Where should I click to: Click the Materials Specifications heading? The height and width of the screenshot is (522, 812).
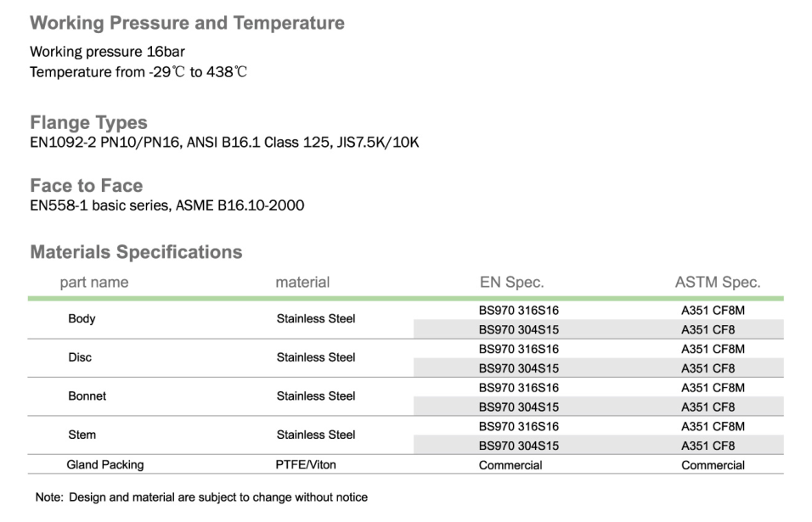coord(136,252)
